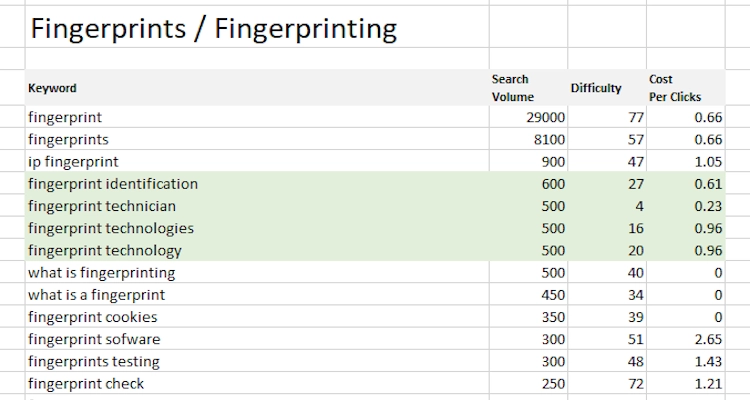Click the 'ip fingerprint' keyword cell
Screen dimensions: 750x400
click(73, 161)
